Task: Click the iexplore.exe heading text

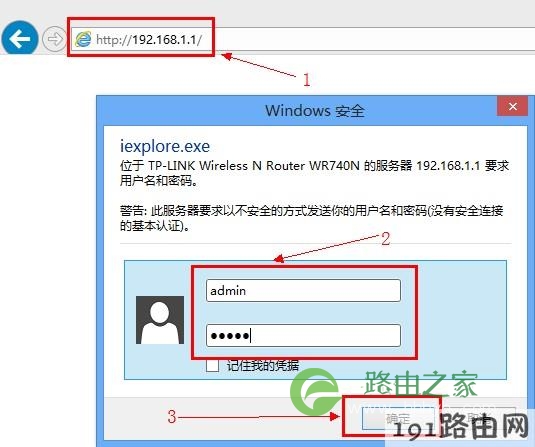Action: coord(165,147)
